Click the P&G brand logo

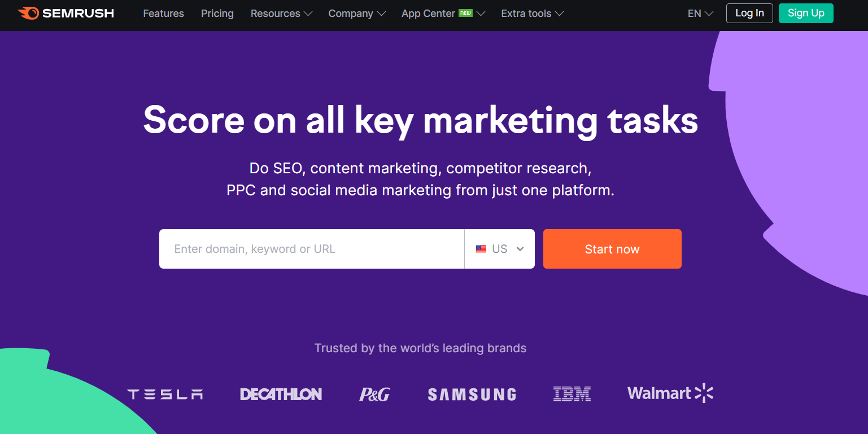click(x=374, y=394)
